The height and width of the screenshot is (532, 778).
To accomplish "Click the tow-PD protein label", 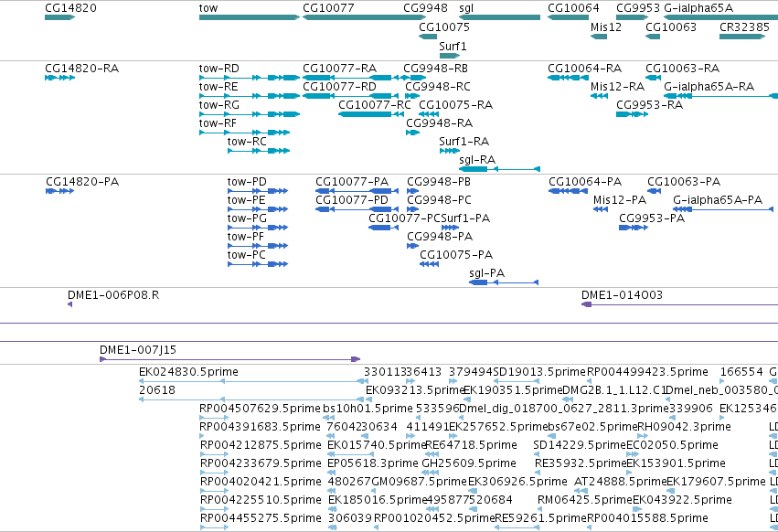I will pyautogui.click(x=247, y=182).
